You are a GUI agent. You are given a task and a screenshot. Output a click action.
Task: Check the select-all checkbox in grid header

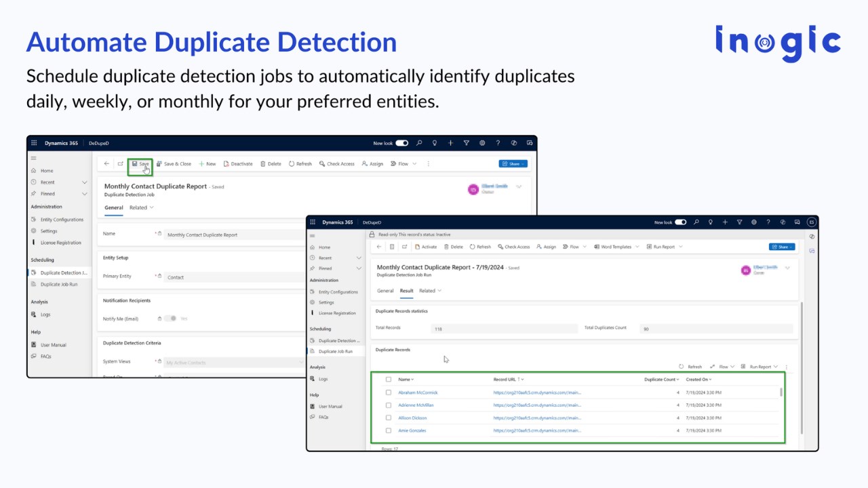pyautogui.click(x=389, y=380)
